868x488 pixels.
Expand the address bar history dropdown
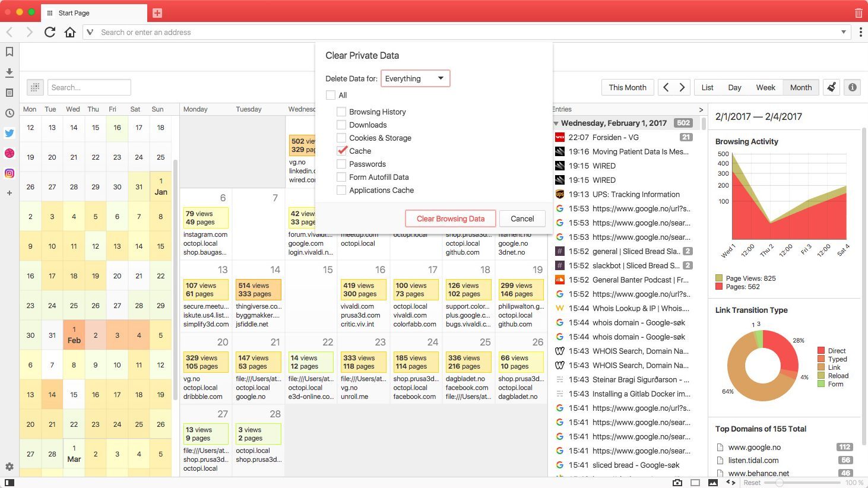(x=843, y=32)
